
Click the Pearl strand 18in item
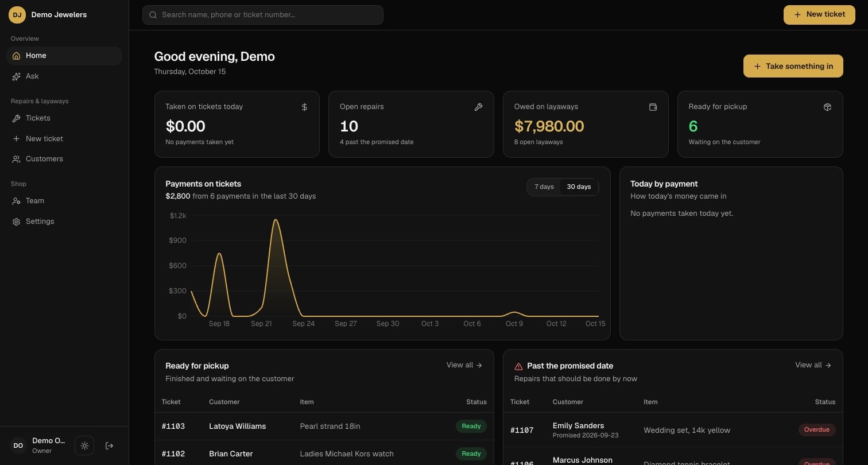click(330, 427)
